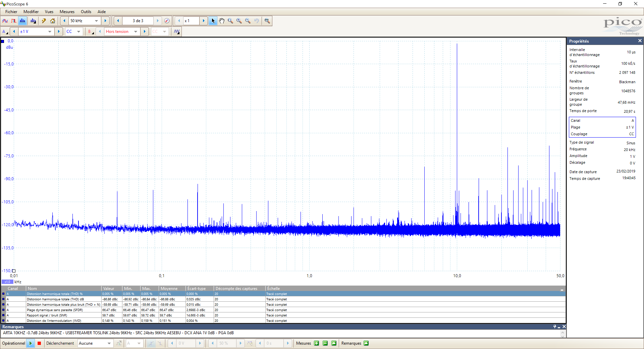Image resolution: width=644 pixels, height=349 pixels.
Task: Select the hand pan tool
Action: click(x=222, y=21)
